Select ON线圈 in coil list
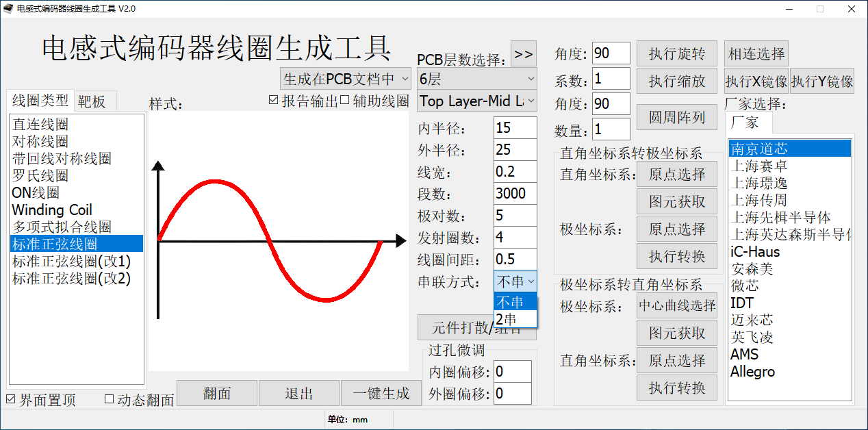The height and width of the screenshot is (430, 868). (77, 193)
